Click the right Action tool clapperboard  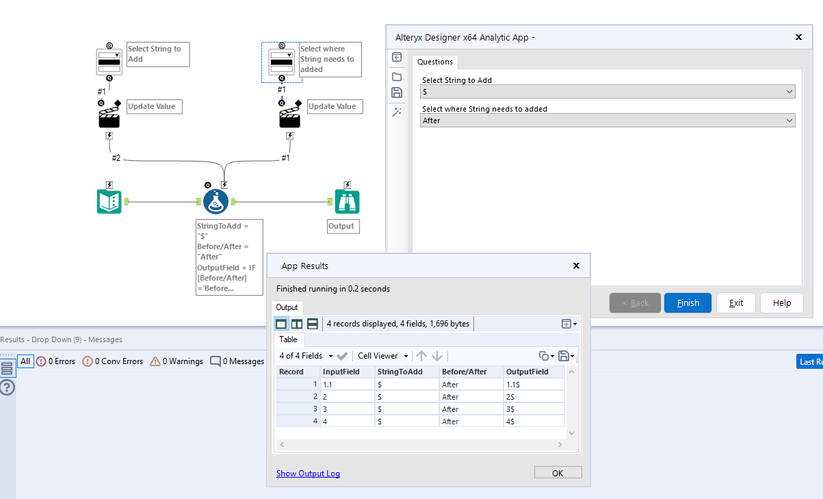pyautogui.click(x=289, y=117)
